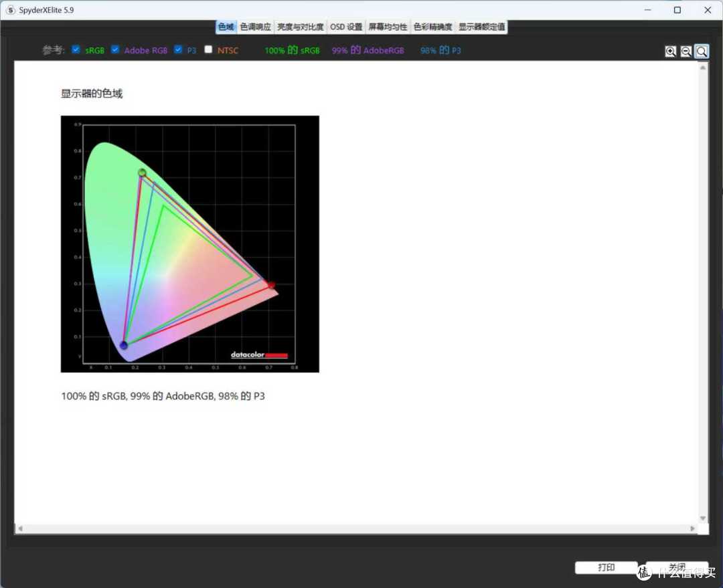This screenshot has width=723, height=588.
Task: Click the vertical scrollbar down arrow
Action: coord(703,518)
